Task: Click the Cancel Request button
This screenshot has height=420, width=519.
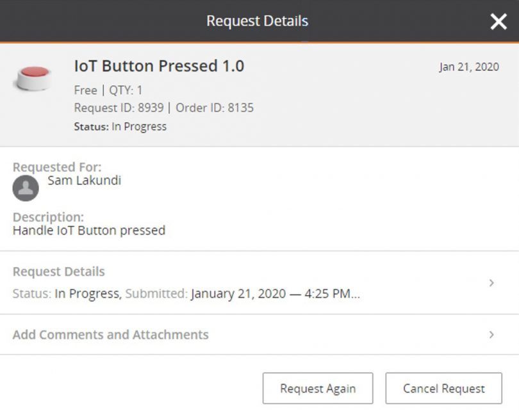Action: pos(443,388)
